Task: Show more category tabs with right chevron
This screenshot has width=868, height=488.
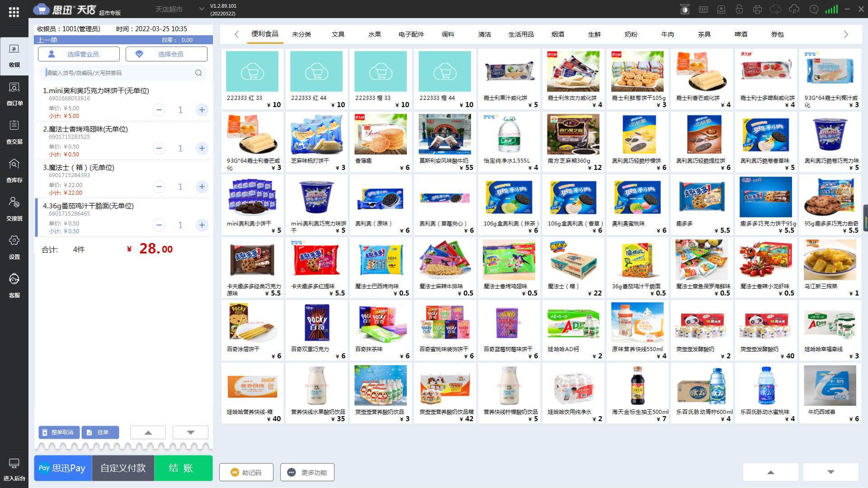Action: (x=846, y=34)
